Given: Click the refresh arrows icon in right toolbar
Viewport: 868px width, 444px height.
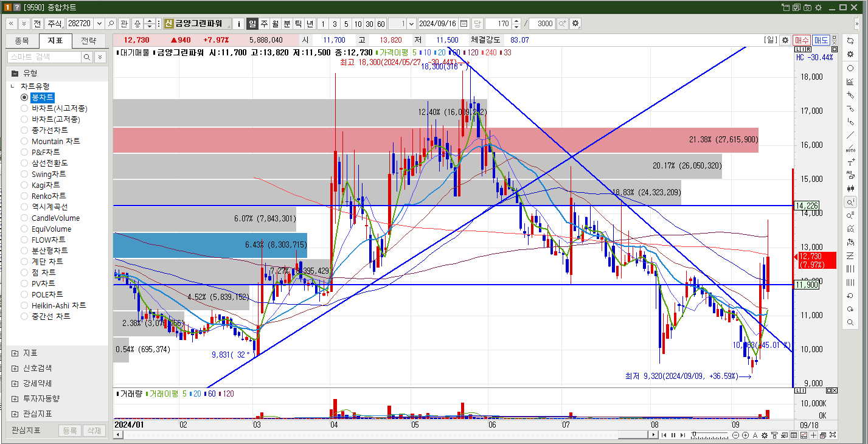Looking at the screenshot, I should tap(850, 40).
